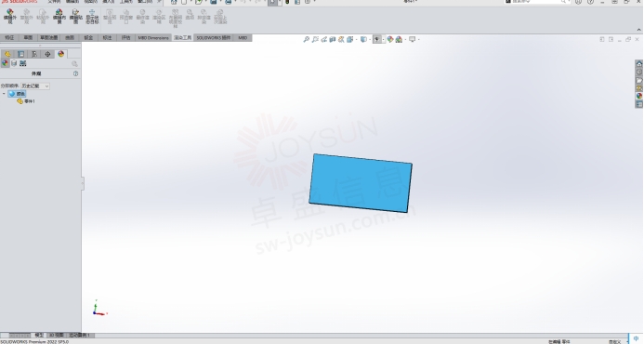This screenshot has width=644, height=344.
Task: Click the Edit Decal ribbon icon
Action: coord(75,17)
